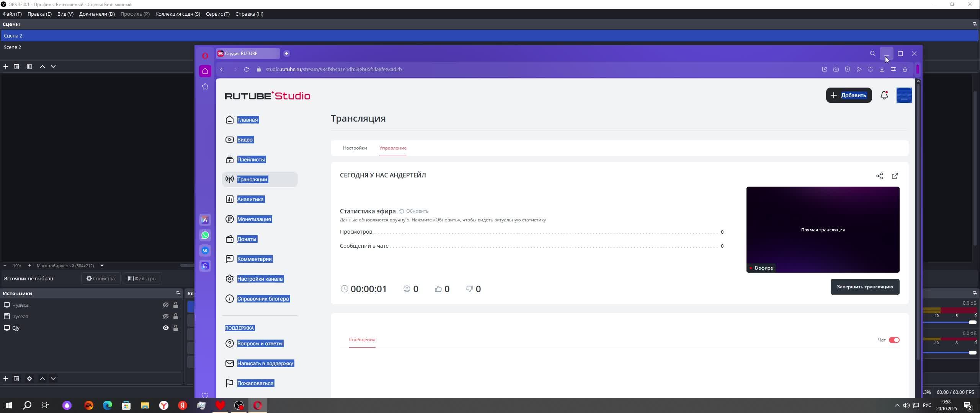Click Завершить трансляцию button

pos(864,287)
